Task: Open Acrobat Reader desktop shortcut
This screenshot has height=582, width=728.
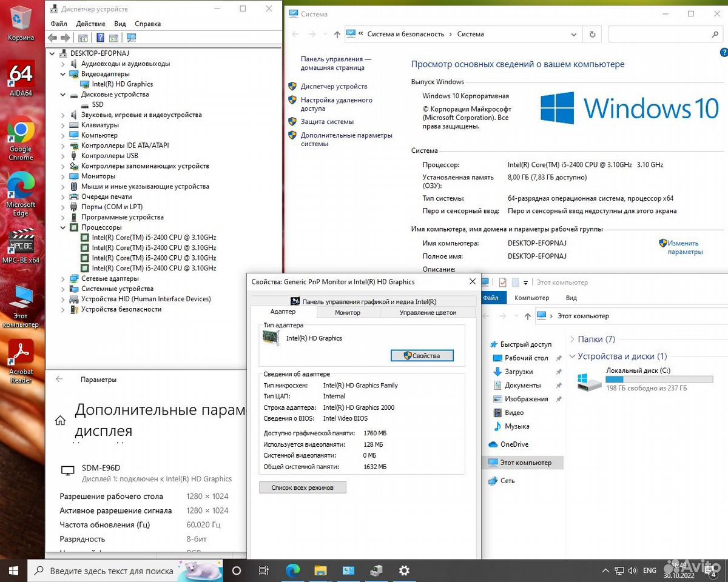Action: point(21,361)
